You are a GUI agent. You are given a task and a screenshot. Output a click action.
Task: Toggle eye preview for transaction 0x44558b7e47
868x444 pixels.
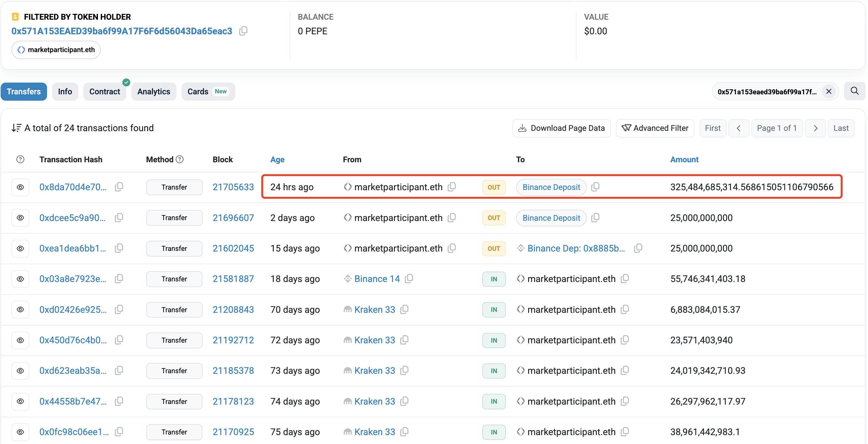20,401
